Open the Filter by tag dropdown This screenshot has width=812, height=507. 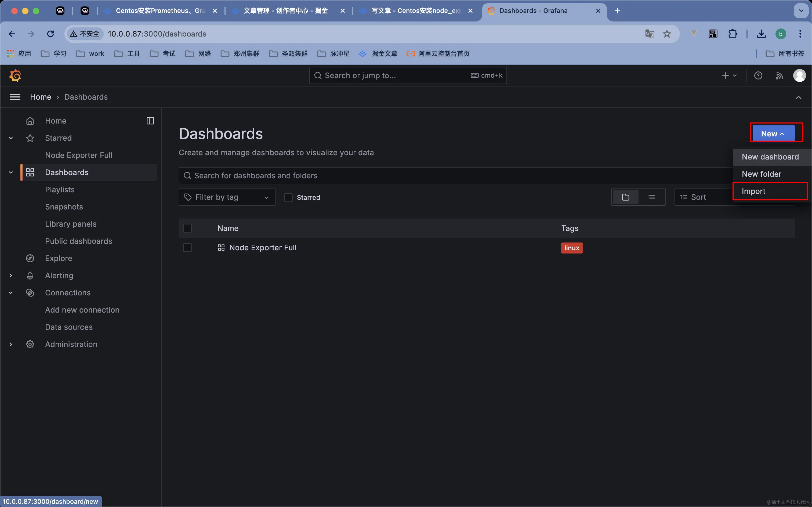(x=227, y=197)
